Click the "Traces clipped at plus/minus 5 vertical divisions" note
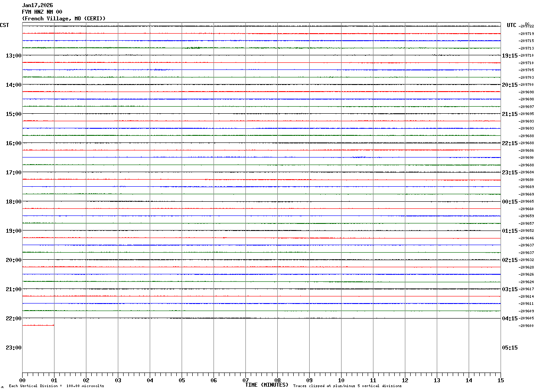Screen dimensions: 536x392 (x=347, y=386)
